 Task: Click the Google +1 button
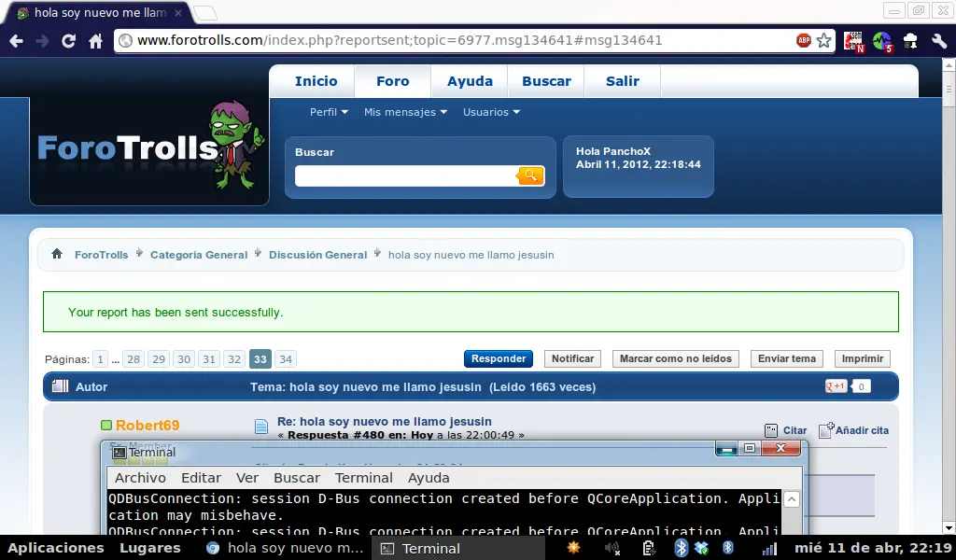coord(836,386)
